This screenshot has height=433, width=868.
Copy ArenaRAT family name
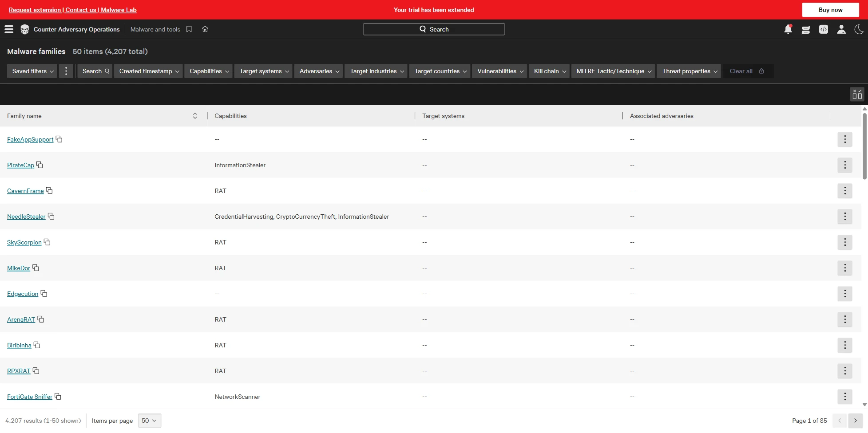(x=41, y=319)
